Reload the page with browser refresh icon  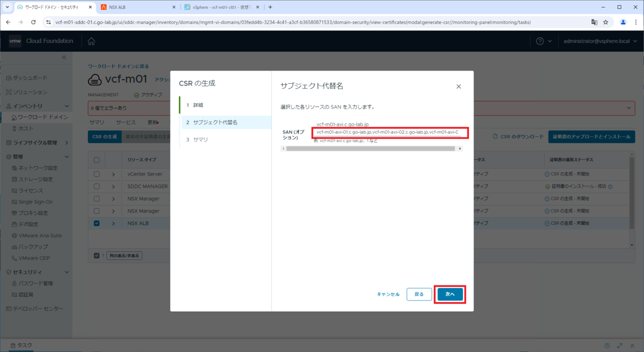point(33,22)
